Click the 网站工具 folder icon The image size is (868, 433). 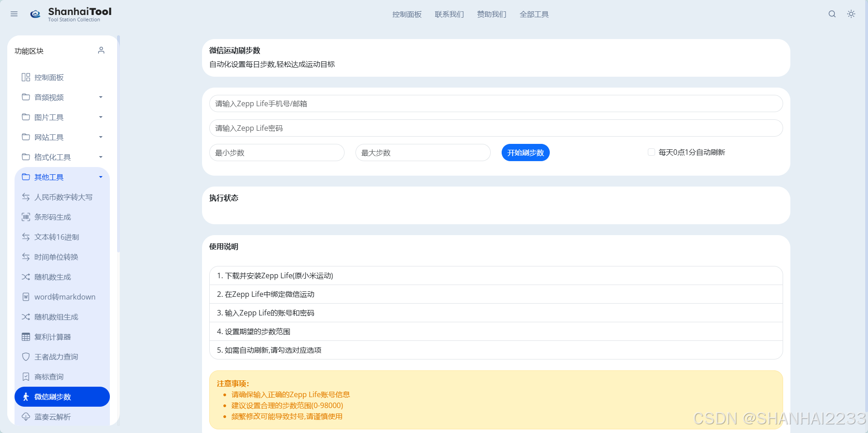(x=26, y=137)
